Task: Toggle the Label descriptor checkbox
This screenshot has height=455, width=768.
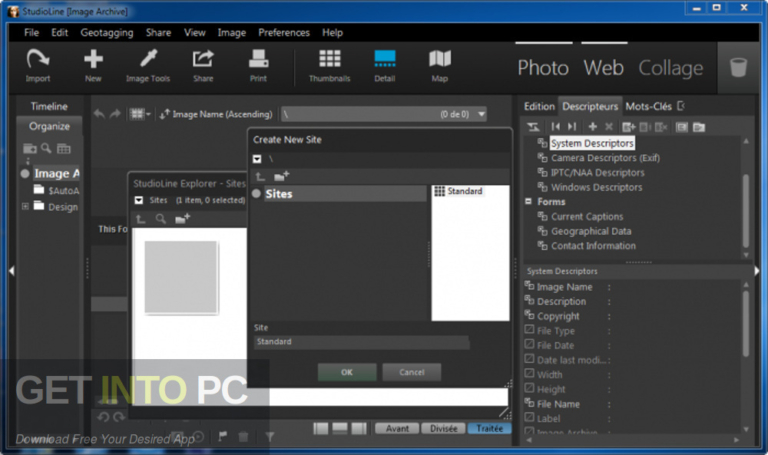Action: (x=529, y=417)
